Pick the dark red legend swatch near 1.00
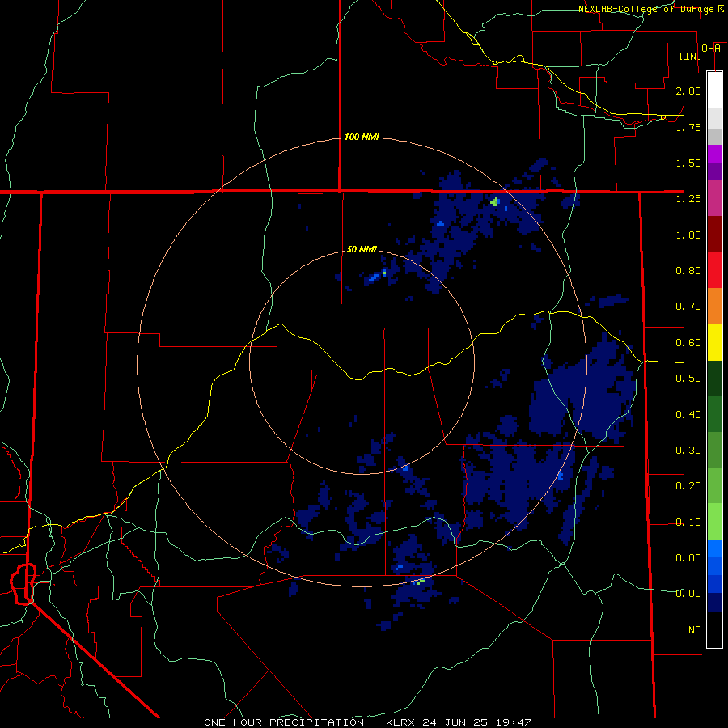 (x=714, y=235)
